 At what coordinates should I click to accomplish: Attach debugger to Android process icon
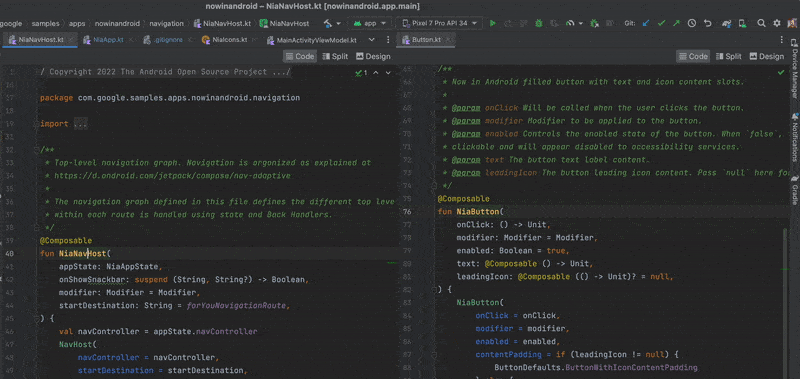(x=594, y=23)
